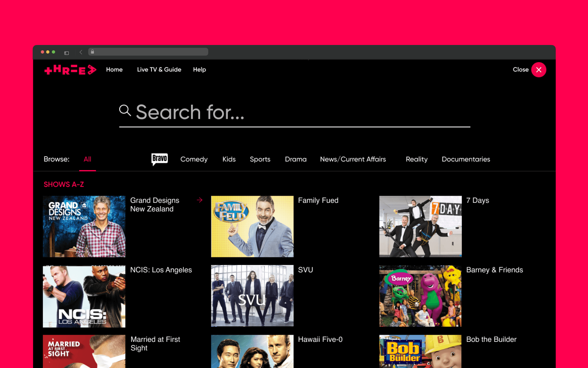Toggle the browser sidebar icon
588x368 pixels.
pyautogui.click(x=66, y=53)
